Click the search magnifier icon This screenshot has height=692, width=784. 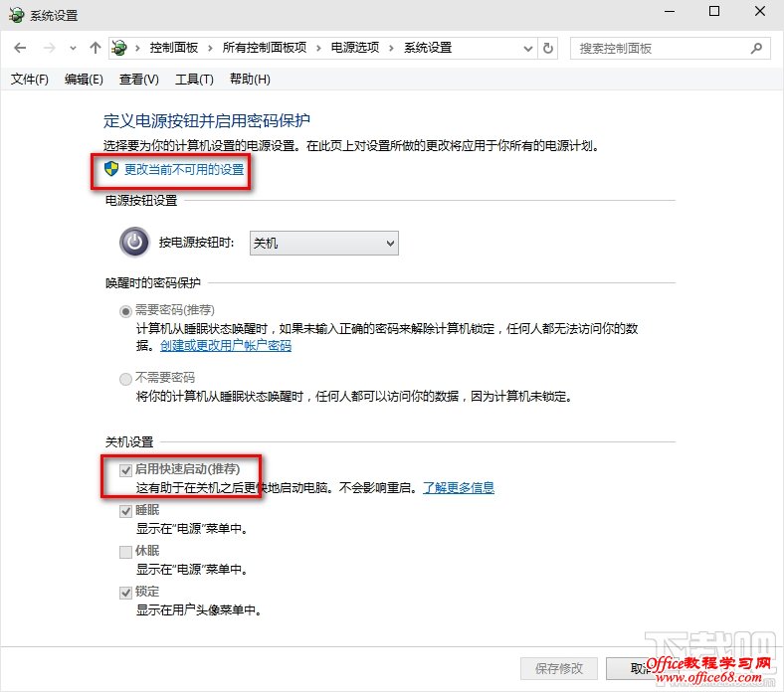coord(756,48)
